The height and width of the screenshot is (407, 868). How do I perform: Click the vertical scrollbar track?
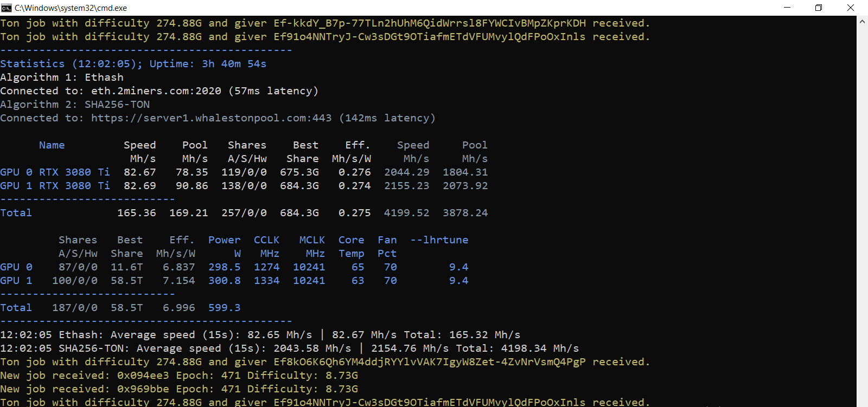click(862, 217)
